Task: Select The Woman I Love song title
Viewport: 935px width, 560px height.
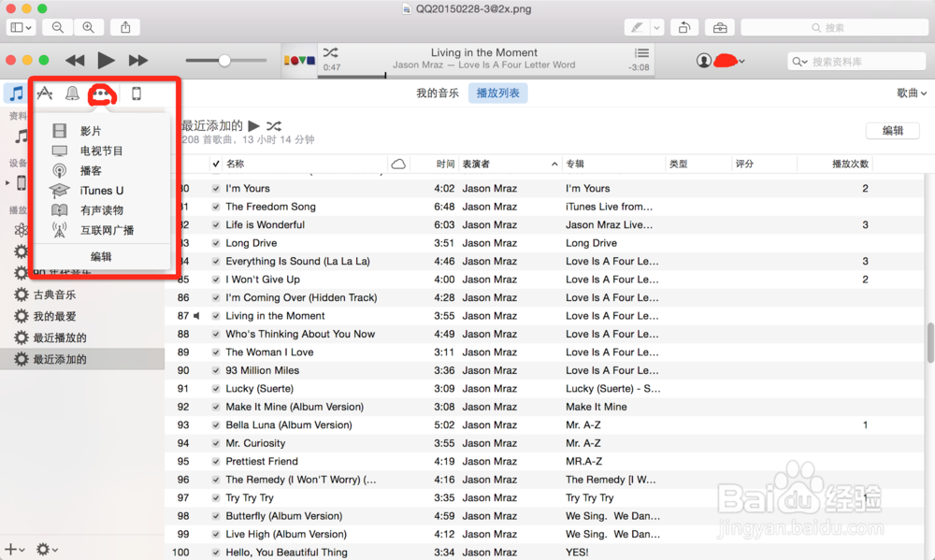Action: click(x=269, y=352)
